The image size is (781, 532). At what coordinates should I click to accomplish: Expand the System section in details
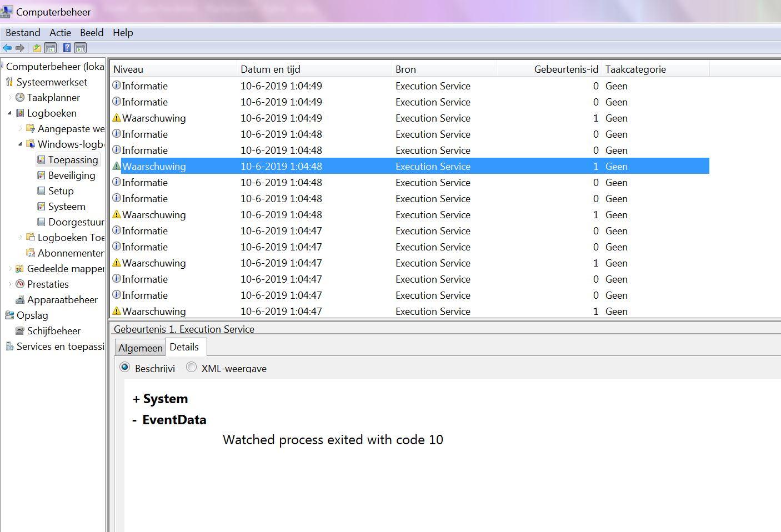point(136,399)
